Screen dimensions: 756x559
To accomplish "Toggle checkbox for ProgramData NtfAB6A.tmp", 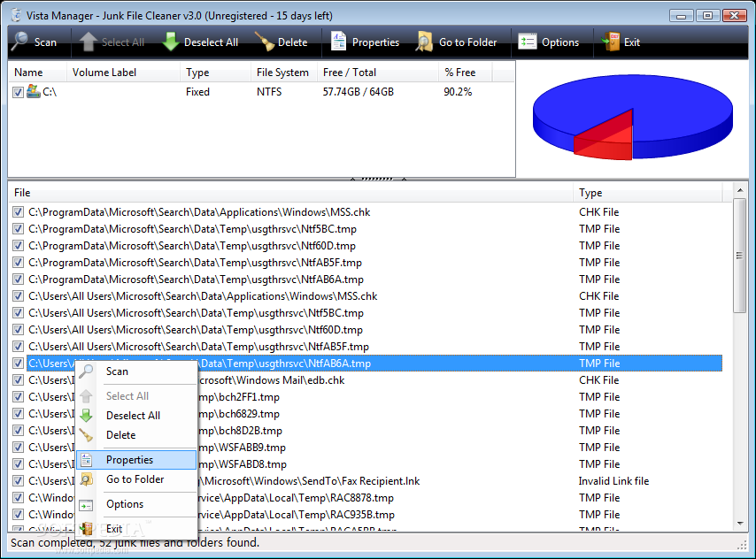I will (x=18, y=279).
